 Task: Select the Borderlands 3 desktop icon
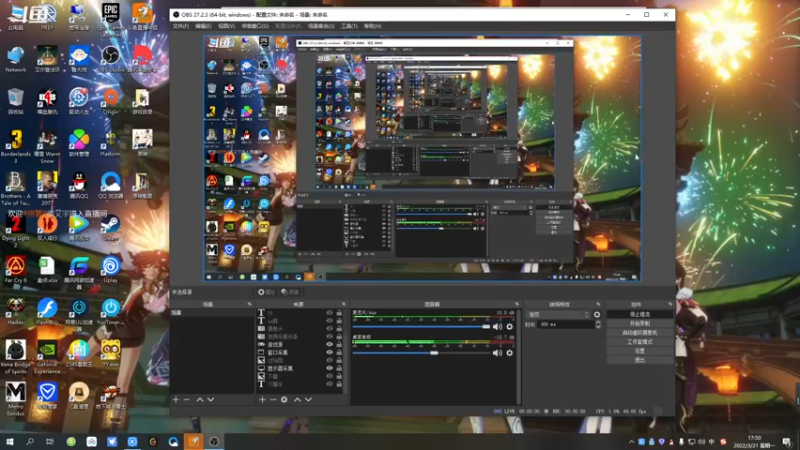coord(16,146)
